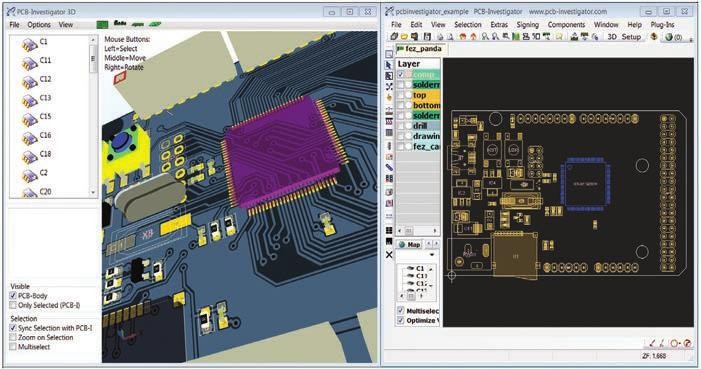Open the Help menu
The image size is (701, 369).
(634, 25)
